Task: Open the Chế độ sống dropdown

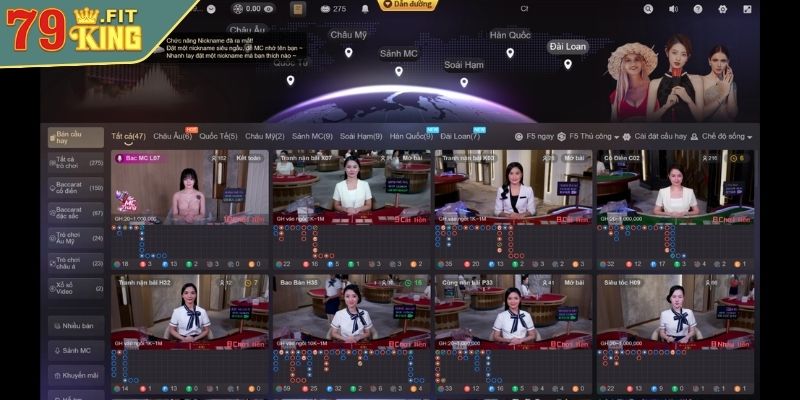Action: tap(725, 136)
